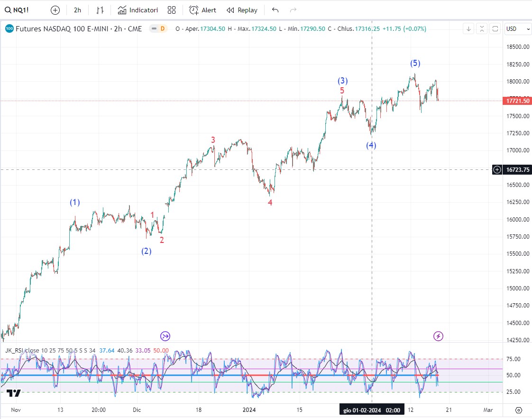Open the USD currency dropdown
The height and width of the screenshot is (419, 532).
click(518, 29)
